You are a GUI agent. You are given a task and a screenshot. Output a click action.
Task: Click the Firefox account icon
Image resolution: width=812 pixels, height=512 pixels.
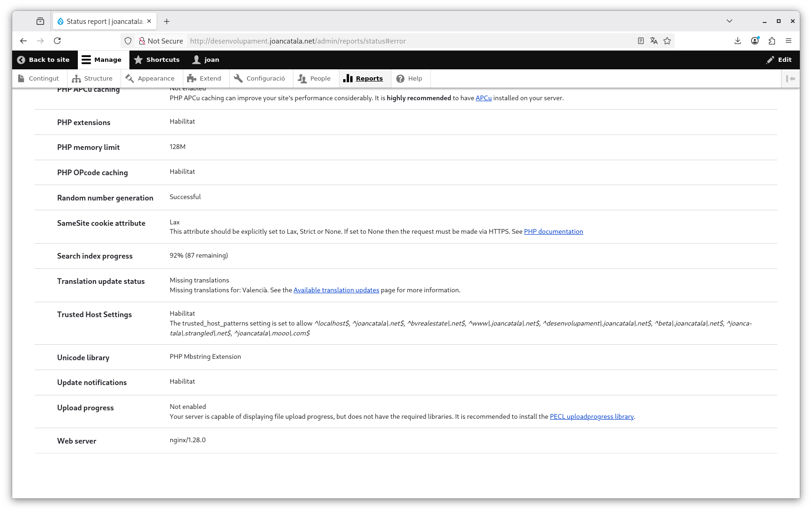point(754,41)
